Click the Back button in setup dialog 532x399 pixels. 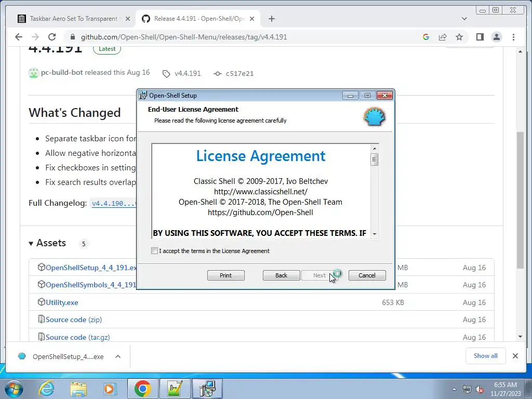(281, 275)
